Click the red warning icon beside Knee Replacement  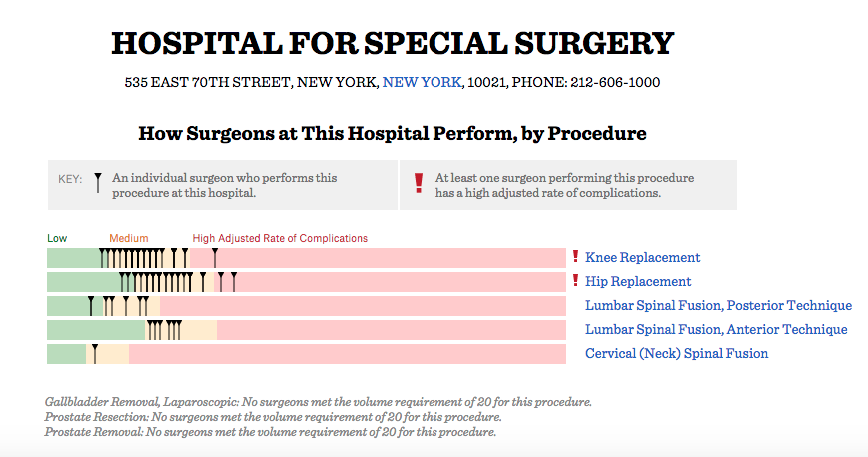(x=574, y=257)
